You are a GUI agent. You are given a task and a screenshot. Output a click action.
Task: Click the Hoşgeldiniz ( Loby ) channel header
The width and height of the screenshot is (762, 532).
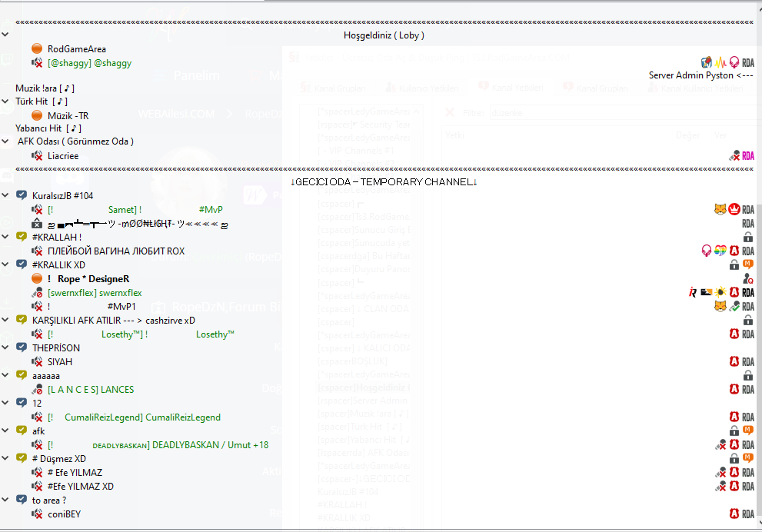(x=384, y=35)
